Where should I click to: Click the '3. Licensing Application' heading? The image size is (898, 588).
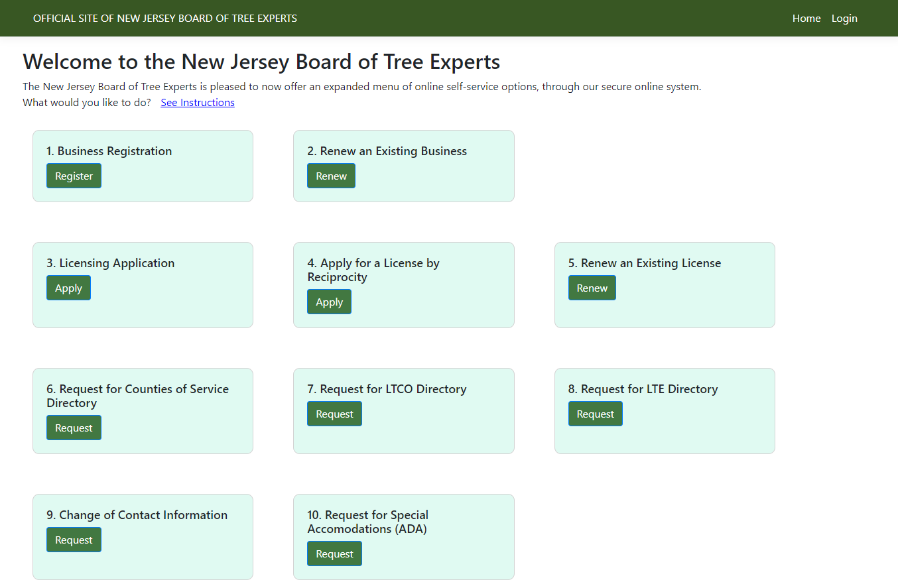point(111,263)
